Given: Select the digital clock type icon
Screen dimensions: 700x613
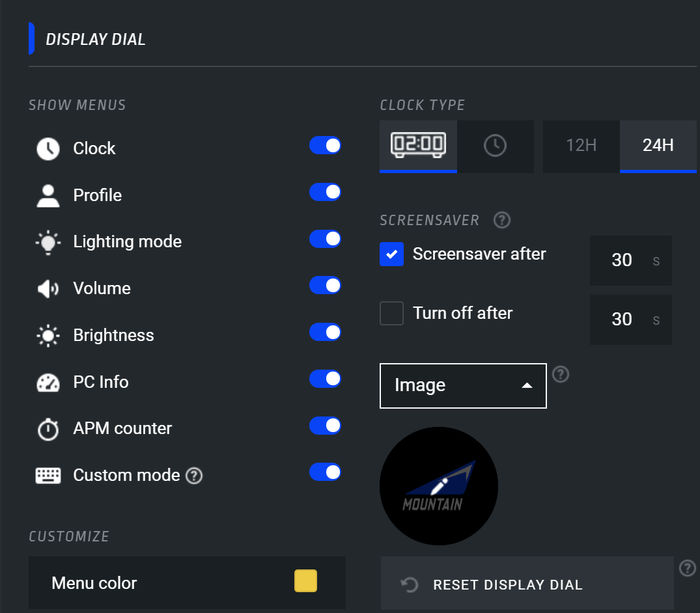Looking at the screenshot, I should click(x=418, y=145).
